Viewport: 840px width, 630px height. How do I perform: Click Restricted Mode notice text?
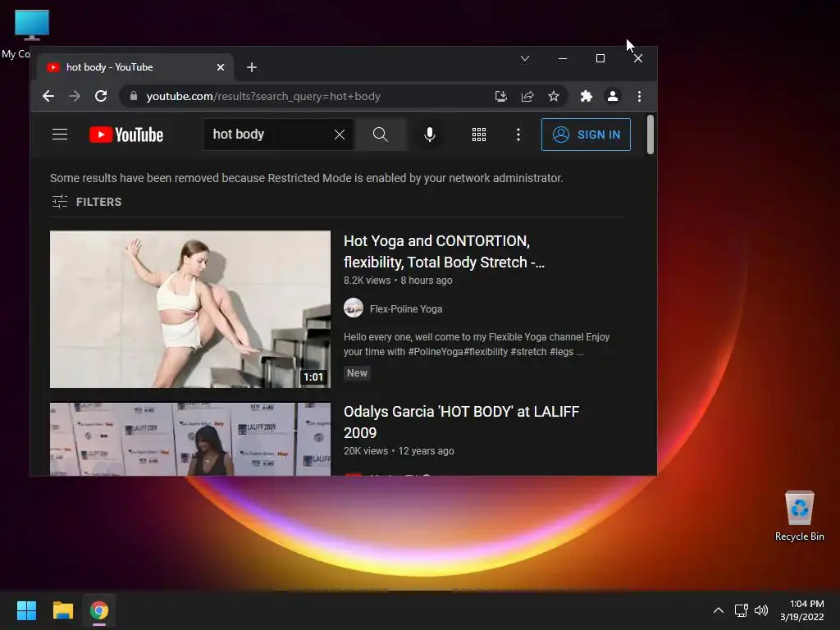pos(307,178)
